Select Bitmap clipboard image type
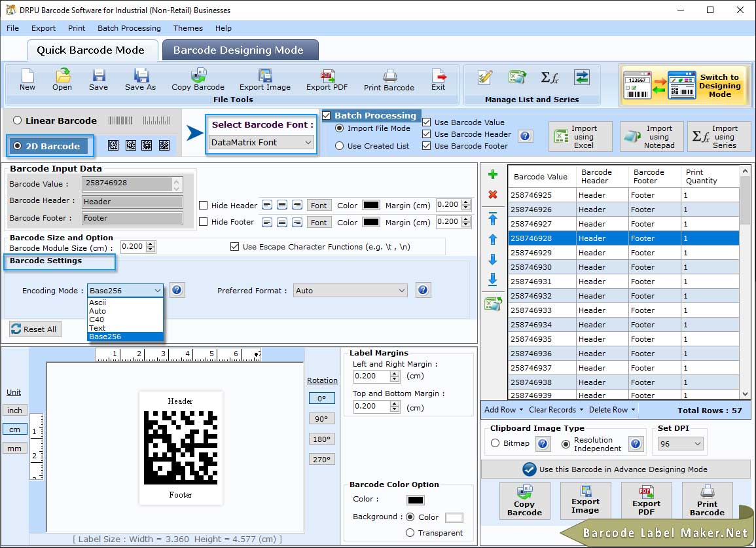Image resolution: width=756 pixels, height=548 pixels. coord(495,443)
